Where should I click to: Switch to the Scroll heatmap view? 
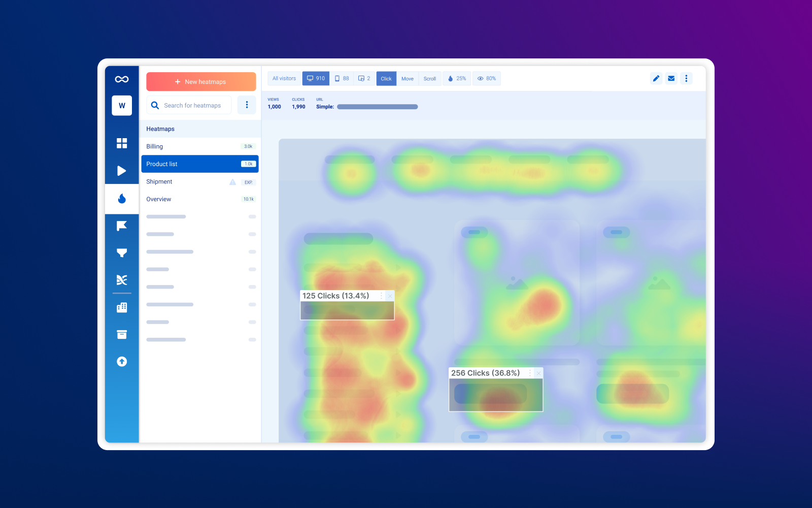(x=429, y=78)
